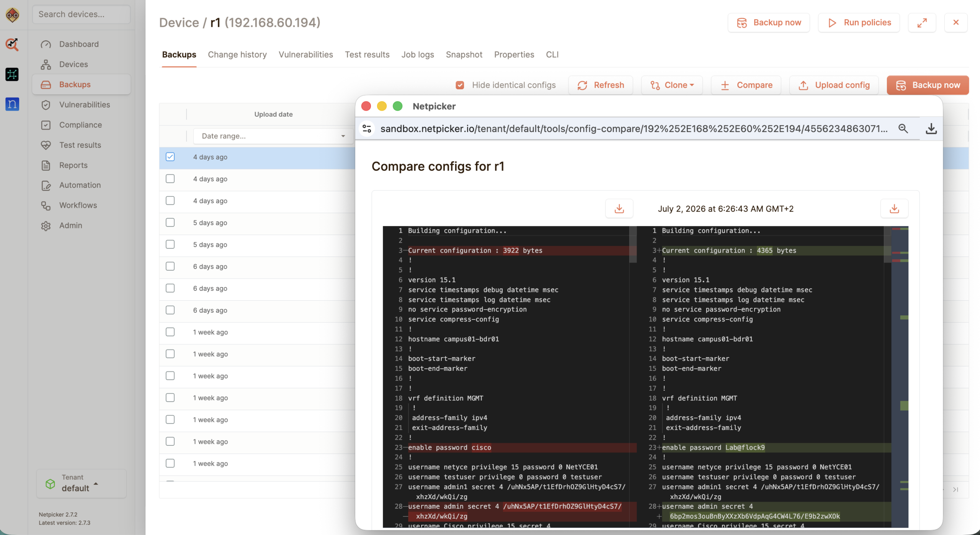
Task: Open the blue 'n' app icon
Action: click(x=12, y=104)
